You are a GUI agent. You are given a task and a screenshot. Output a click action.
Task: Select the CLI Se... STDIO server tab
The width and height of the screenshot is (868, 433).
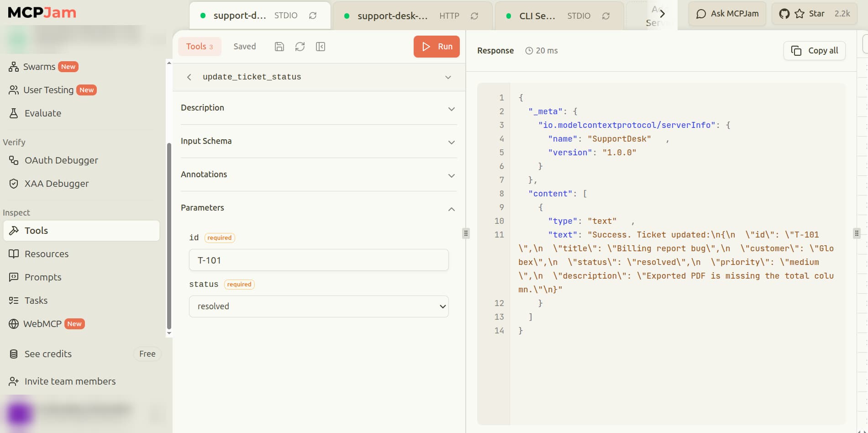pos(559,16)
